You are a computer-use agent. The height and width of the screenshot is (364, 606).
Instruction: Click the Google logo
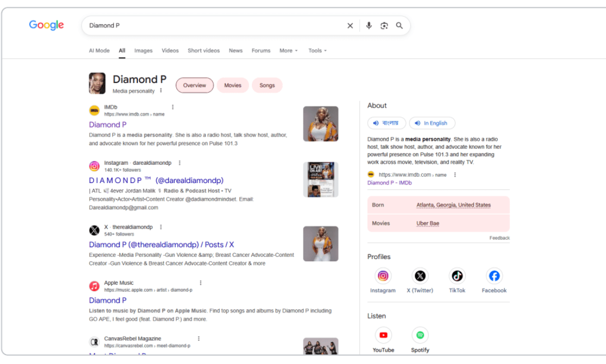point(46,25)
